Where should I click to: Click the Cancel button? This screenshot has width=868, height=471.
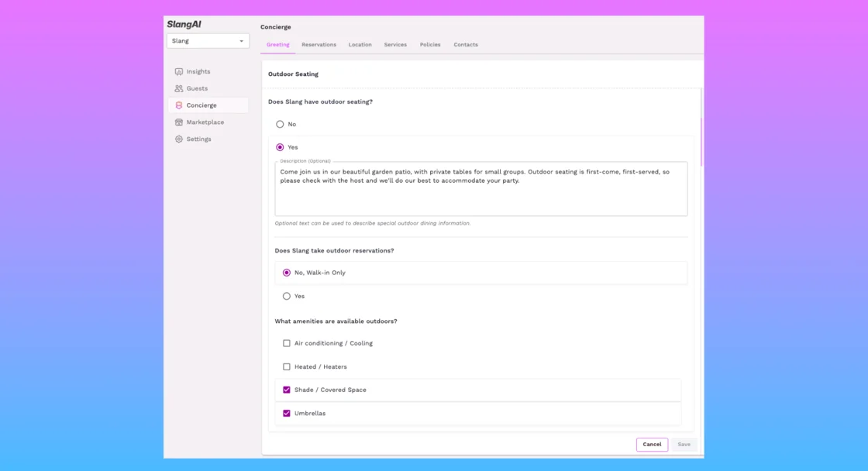point(652,445)
